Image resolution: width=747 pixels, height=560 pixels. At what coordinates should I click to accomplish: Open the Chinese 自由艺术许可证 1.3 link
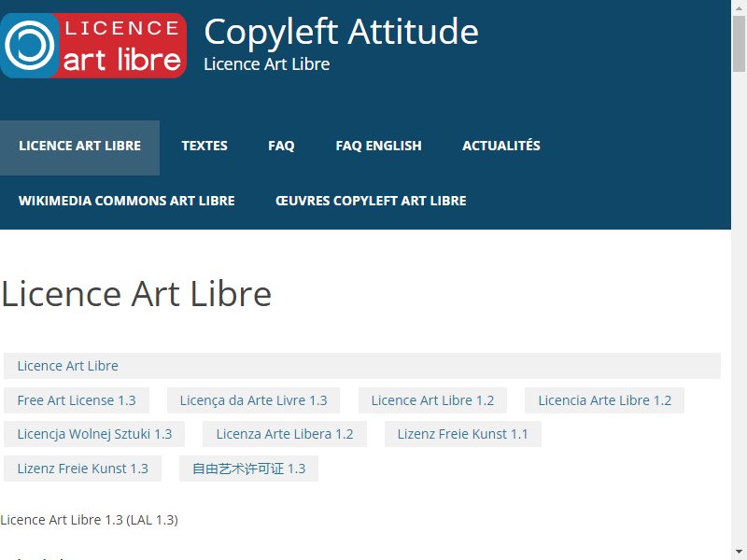[x=248, y=469]
